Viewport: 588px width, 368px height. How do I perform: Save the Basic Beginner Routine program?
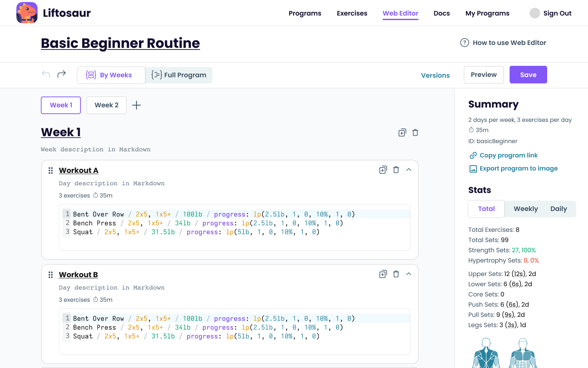point(528,74)
